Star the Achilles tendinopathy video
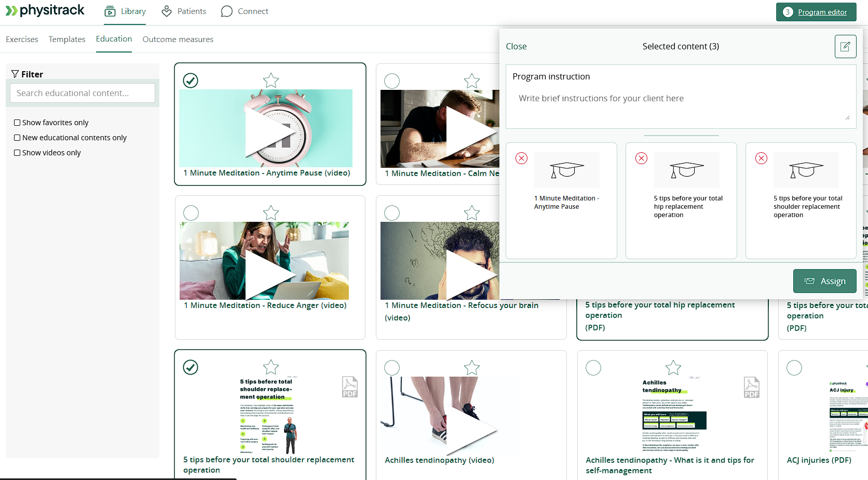 (x=472, y=368)
